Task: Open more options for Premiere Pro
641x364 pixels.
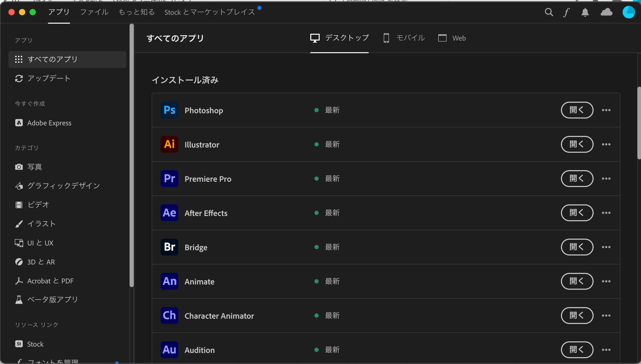Action: click(x=606, y=179)
